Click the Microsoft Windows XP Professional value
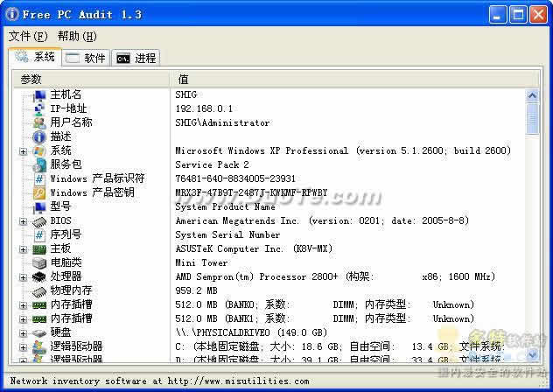553x392 pixels. coord(343,150)
